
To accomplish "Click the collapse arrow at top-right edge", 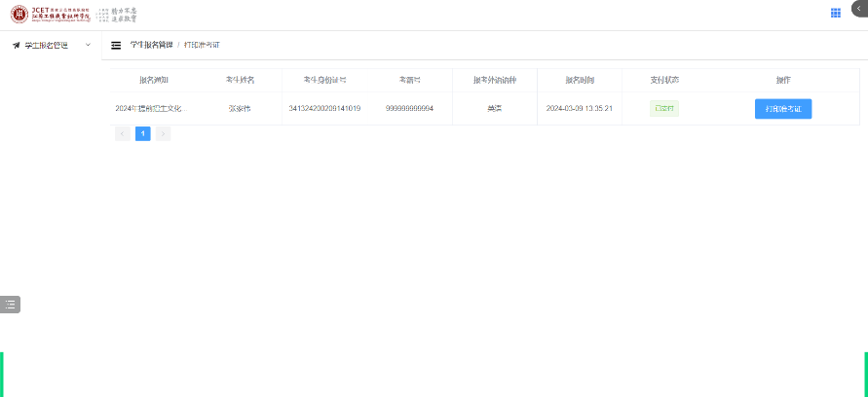I will (x=858, y=8).
